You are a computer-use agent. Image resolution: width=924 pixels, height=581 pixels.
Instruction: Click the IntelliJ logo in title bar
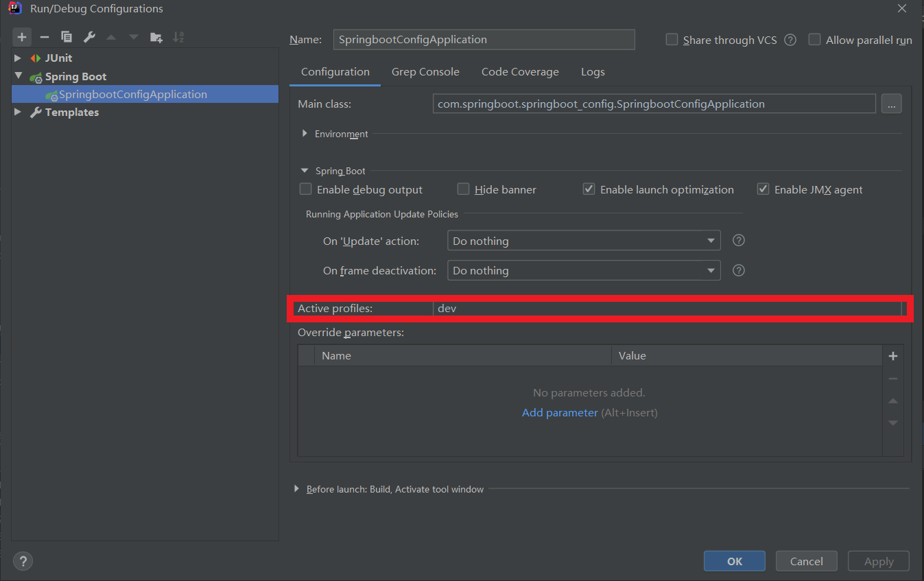[14, 8]
